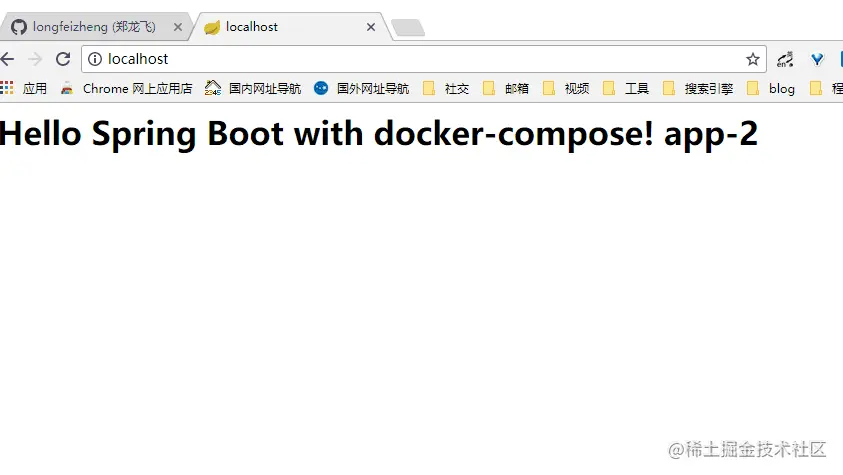This screenshot has height=475, width=843.
Task: Open Chrome 网上应用店 bookmark
Action: click(x=126, y=88)
